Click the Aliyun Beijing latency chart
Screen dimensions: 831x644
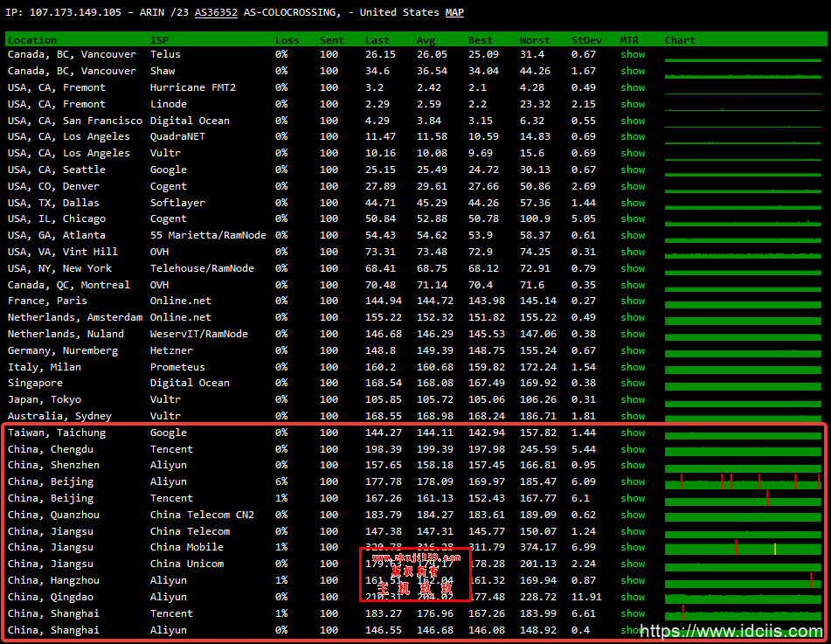coord(742,482)
